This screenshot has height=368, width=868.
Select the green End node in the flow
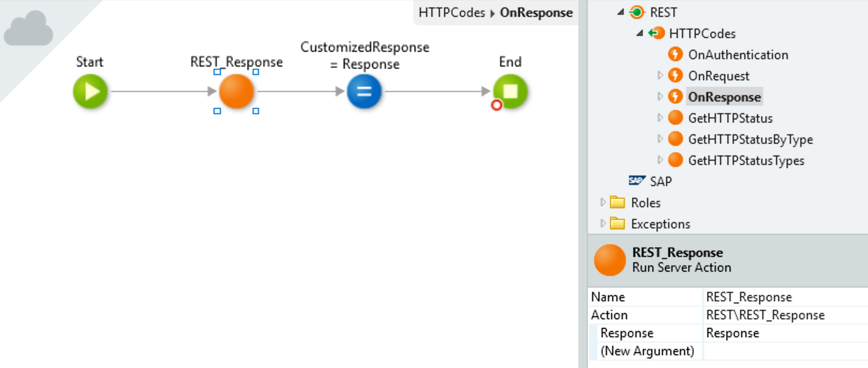[510, 91]
